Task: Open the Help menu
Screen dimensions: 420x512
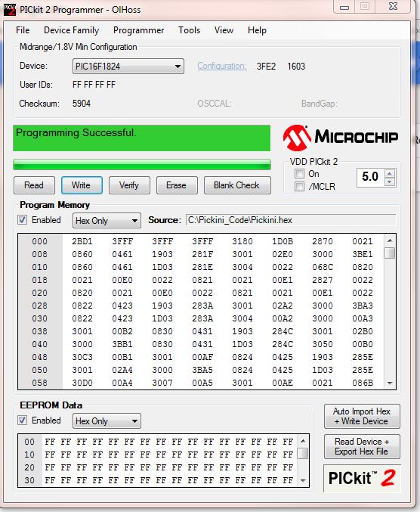Action: coord(257,30)
